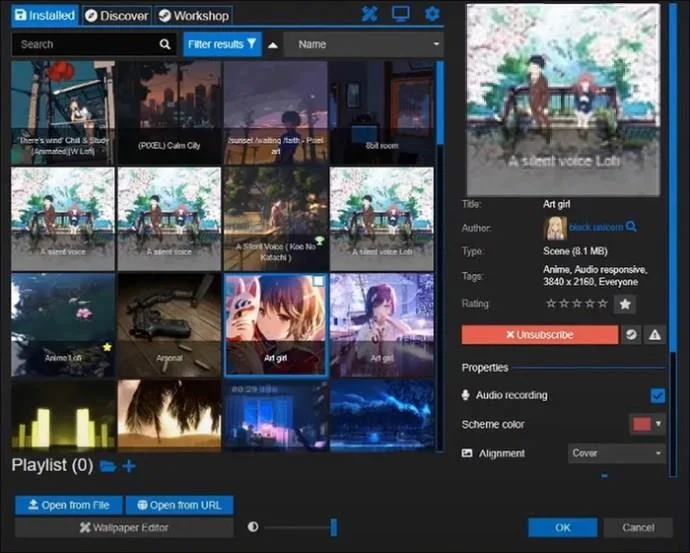Click the red Scheme color swatch
The height and width of the screenshot is (553, 690).
tap(642, 424)
